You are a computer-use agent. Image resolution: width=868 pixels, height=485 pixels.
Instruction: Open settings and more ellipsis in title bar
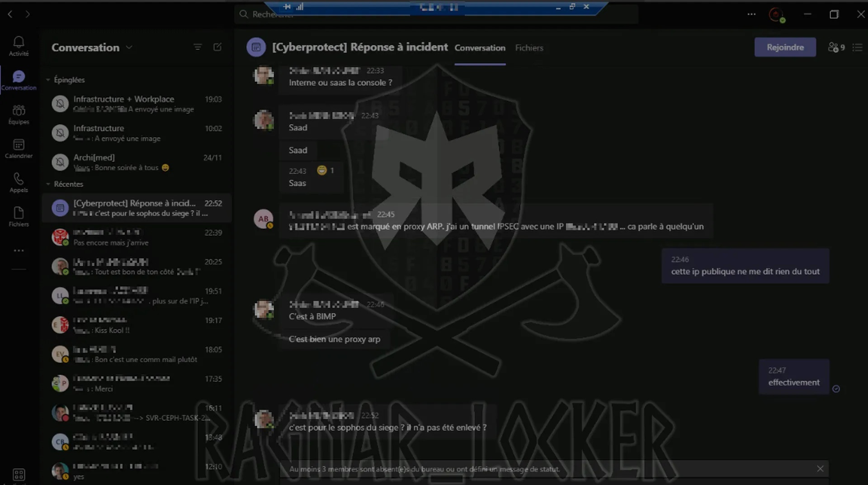(x=751, y=14)
